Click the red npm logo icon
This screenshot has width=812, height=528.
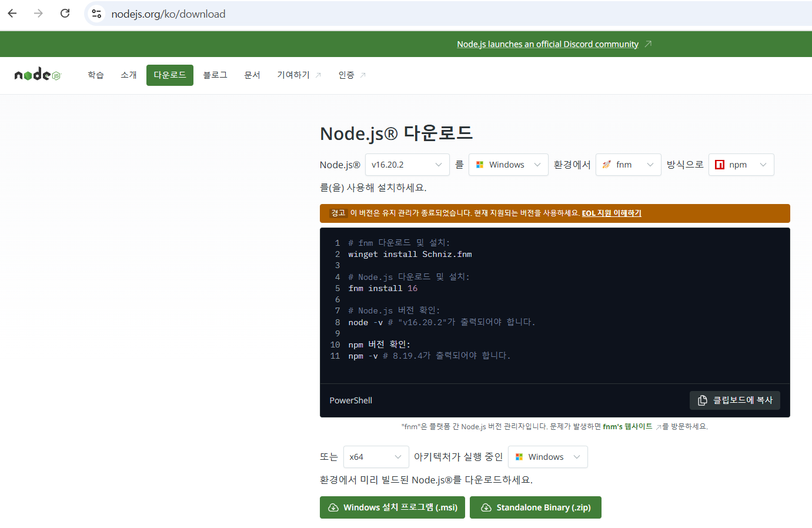[720, 165]
